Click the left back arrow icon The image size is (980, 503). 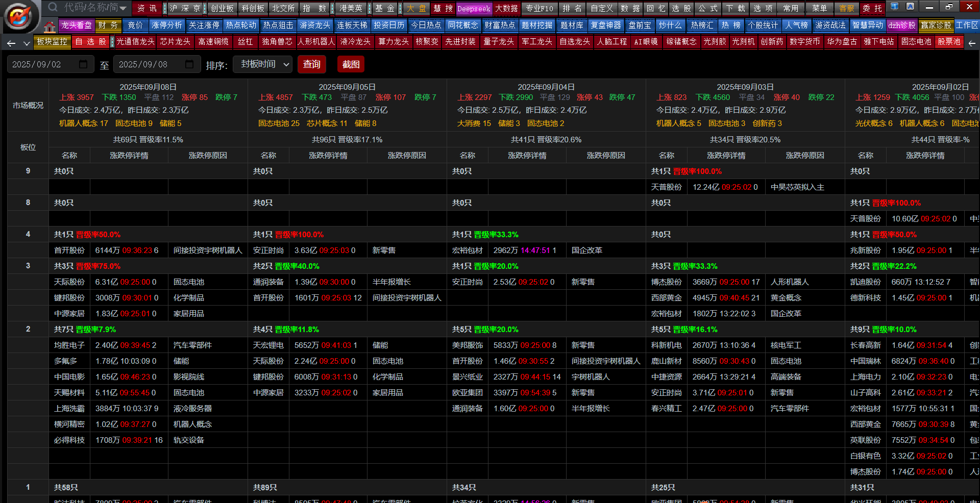pos(11,43)
